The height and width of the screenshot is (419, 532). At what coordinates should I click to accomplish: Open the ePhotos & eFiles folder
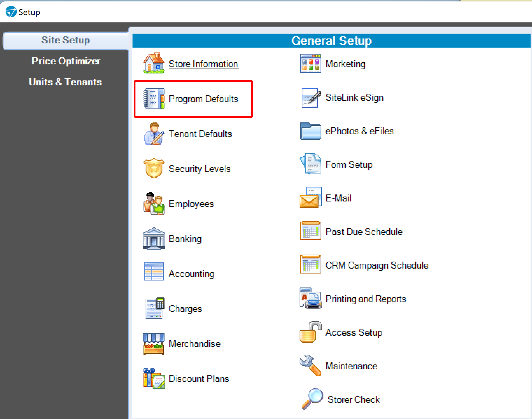coord(310,131)
